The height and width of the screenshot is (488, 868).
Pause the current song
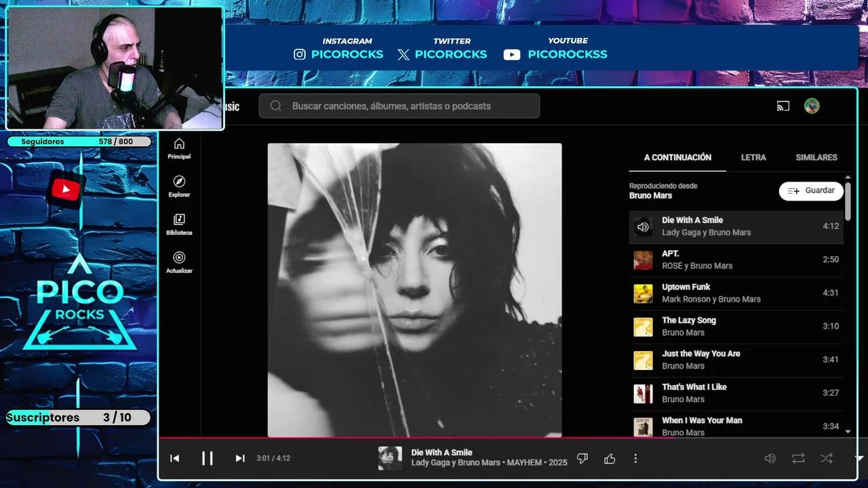pos(208,458)
